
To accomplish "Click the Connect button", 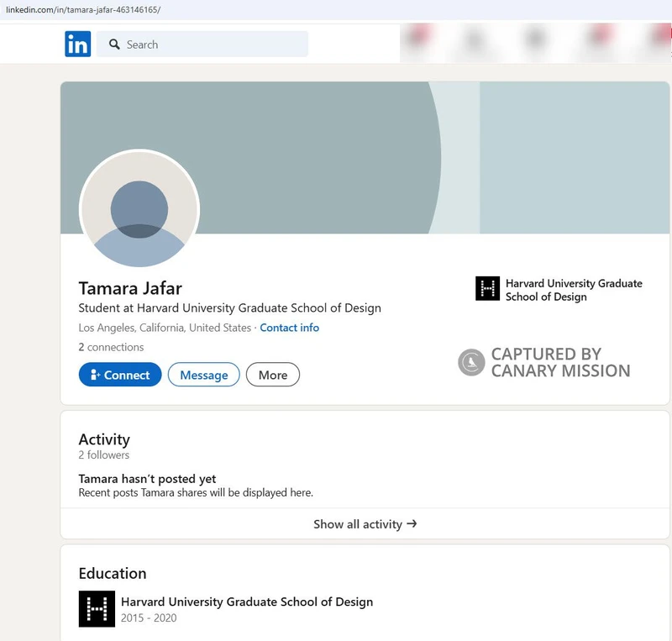I will pyautogui.click(x=119, y=375).
